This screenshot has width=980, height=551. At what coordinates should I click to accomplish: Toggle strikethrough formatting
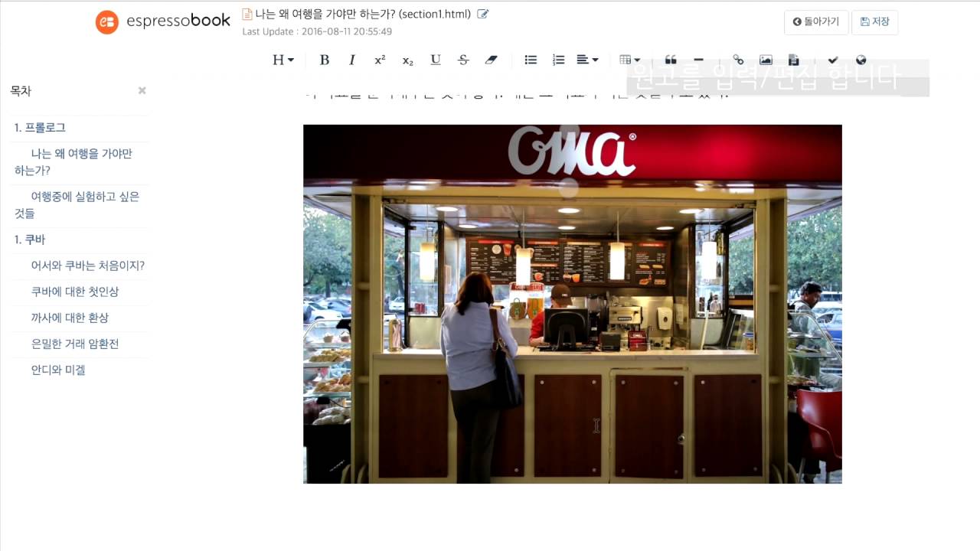click(463, 60)
